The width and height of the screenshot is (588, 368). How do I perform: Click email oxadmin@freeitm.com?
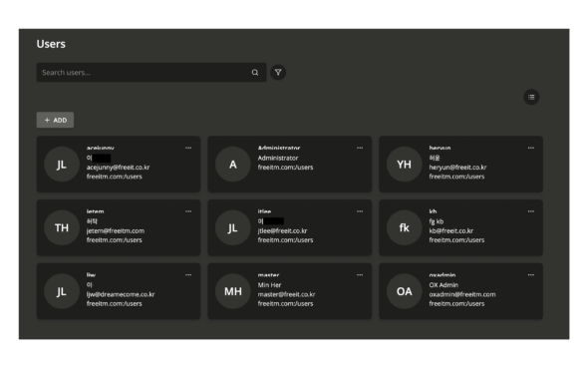click(x=462, y=294)
